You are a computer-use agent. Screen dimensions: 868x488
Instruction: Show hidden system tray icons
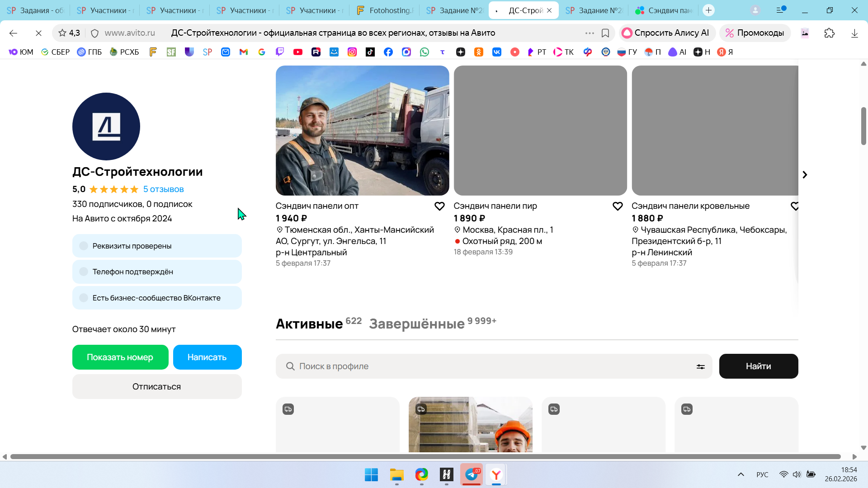click(x=741, y=474)
